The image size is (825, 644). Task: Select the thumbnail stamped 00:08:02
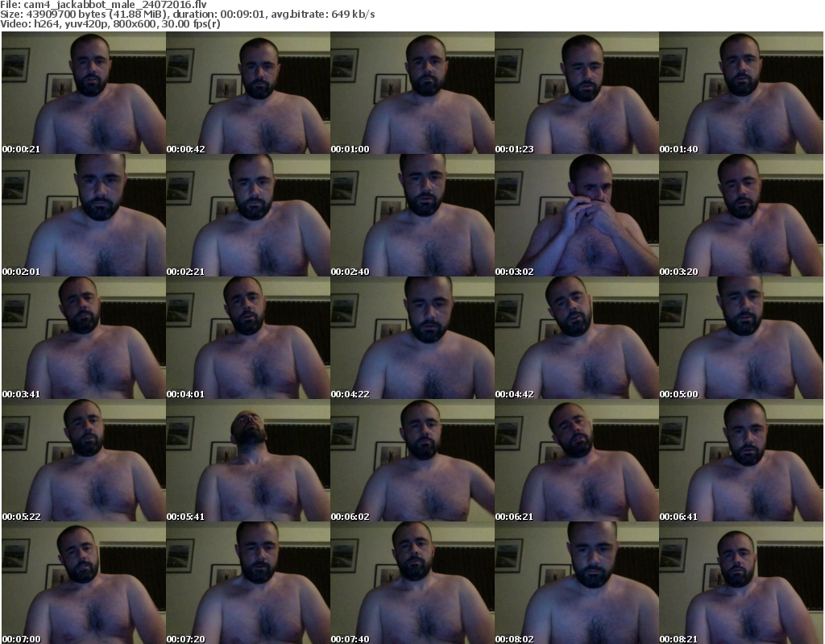click(x=577, y=583)
